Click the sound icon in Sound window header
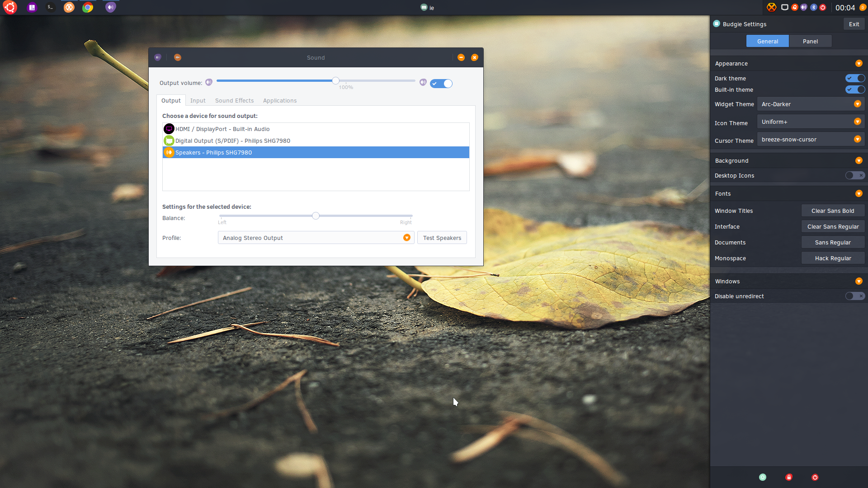This screenshot has height=488, width=868. [x=158, y=57]
